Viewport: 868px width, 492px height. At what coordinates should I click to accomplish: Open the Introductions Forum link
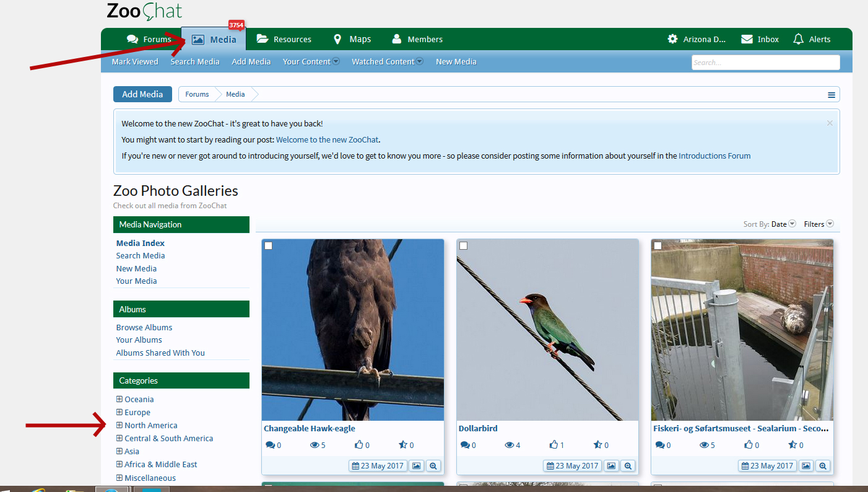[714, 156]
